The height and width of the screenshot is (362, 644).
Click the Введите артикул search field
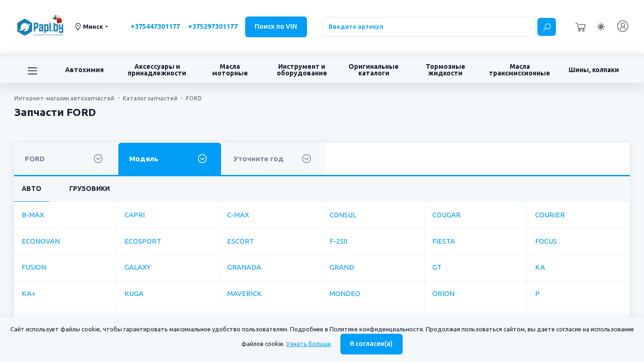coord(429,27)
